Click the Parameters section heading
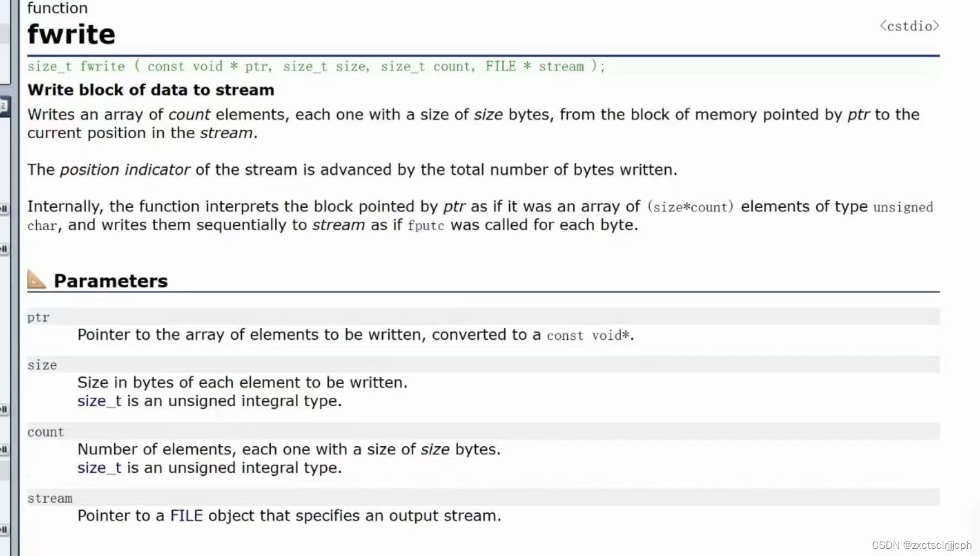 coord(111,281)
